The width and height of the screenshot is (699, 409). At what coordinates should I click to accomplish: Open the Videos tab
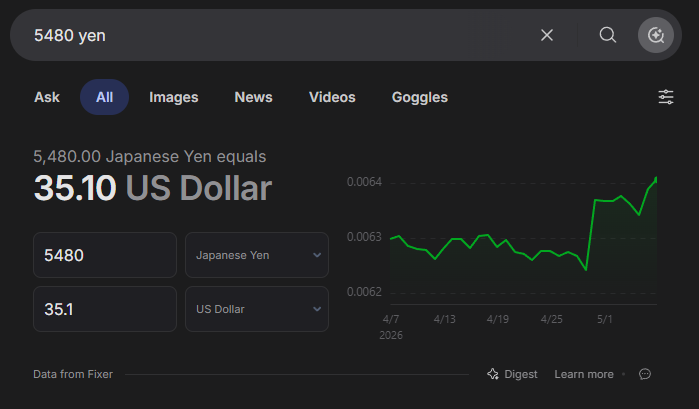[332, 97]
